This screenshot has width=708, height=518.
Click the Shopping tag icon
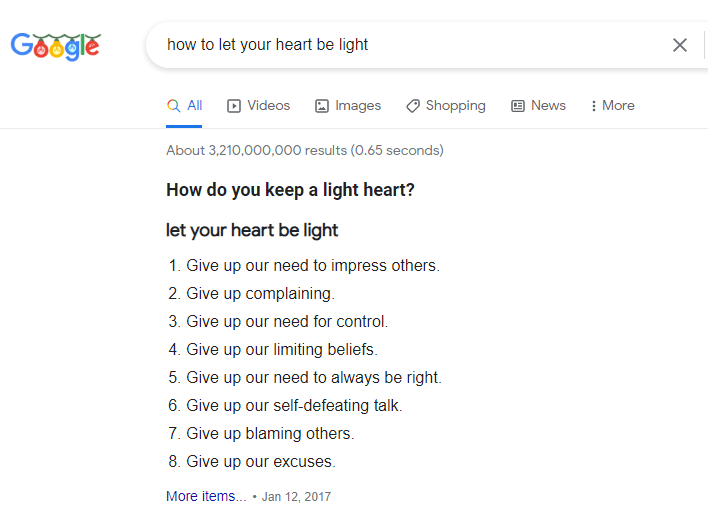point(413,106)
